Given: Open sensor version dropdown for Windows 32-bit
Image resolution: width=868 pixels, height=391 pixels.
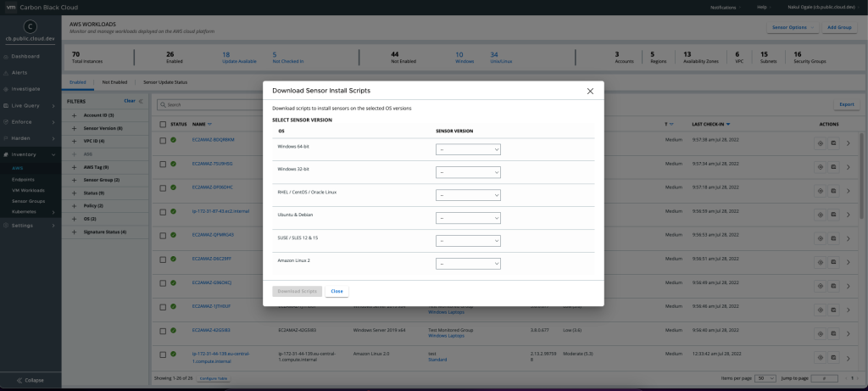Looking at the screenshot, I should tap(468, 172).
